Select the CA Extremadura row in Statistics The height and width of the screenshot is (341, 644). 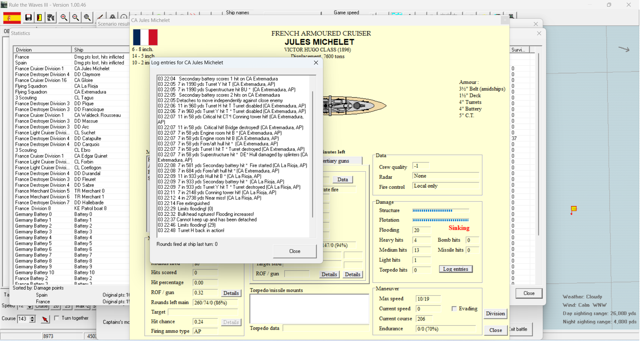[71, 92]
